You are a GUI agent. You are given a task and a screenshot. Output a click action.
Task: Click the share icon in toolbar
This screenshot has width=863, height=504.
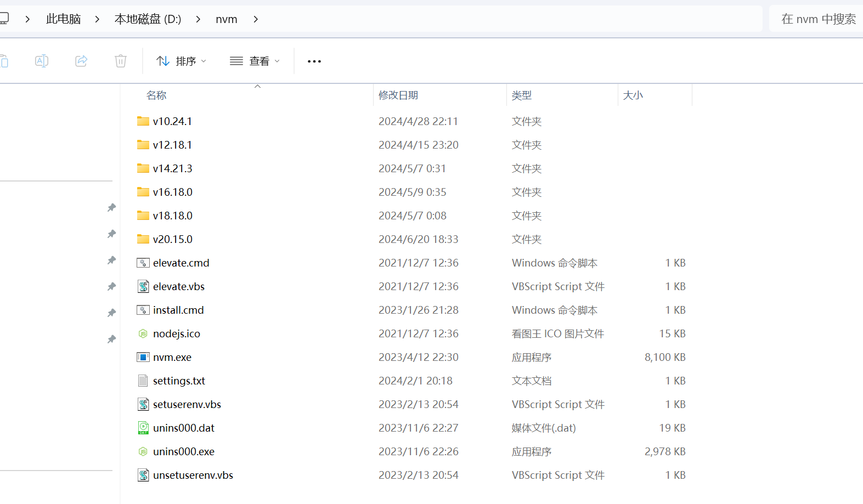[x=81, y=61]
